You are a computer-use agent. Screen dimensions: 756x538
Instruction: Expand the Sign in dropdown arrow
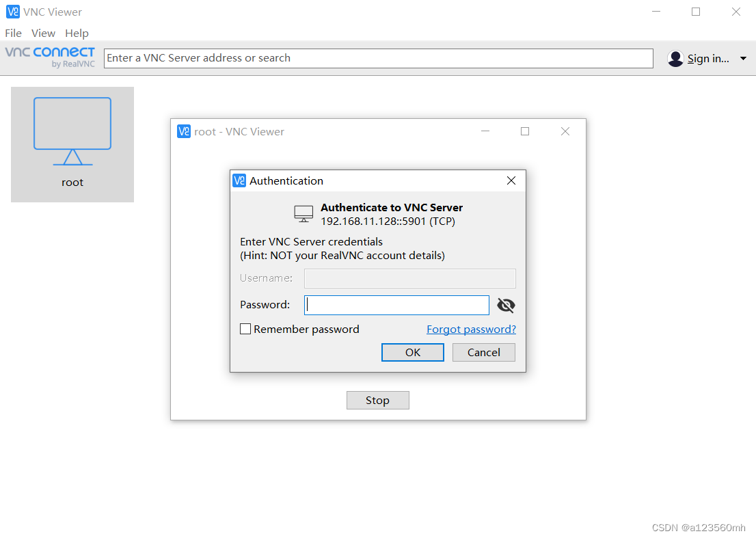click(743, 58)
